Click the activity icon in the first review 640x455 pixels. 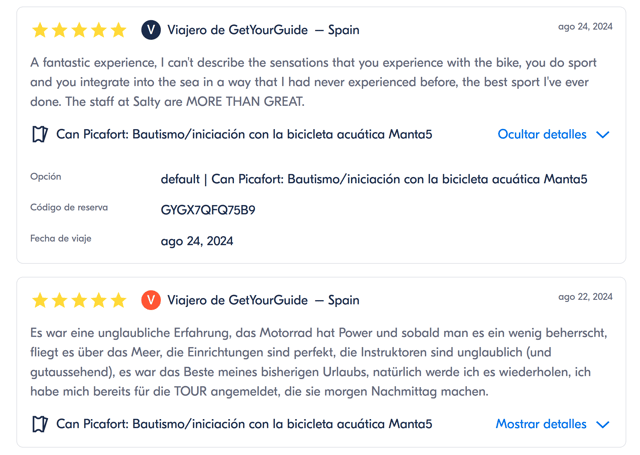tap(40, 134)
